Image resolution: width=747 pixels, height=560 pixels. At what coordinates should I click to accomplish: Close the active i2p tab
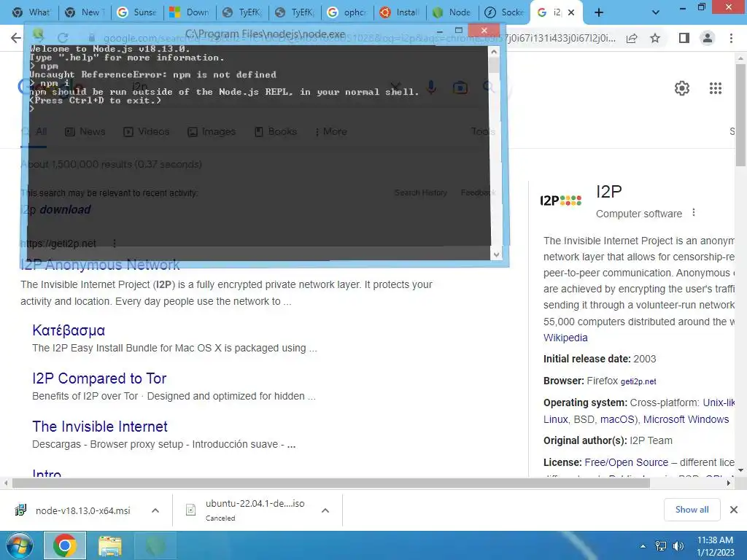[571, 12]
